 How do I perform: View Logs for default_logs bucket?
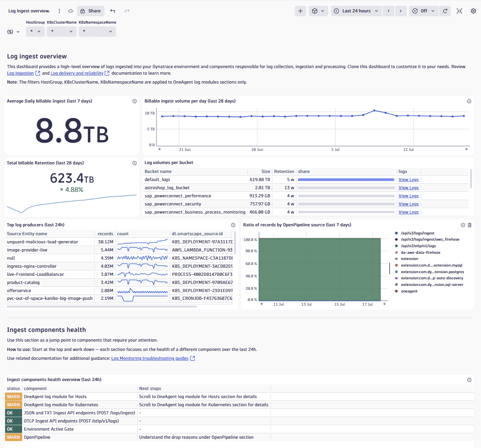[409, 180]
